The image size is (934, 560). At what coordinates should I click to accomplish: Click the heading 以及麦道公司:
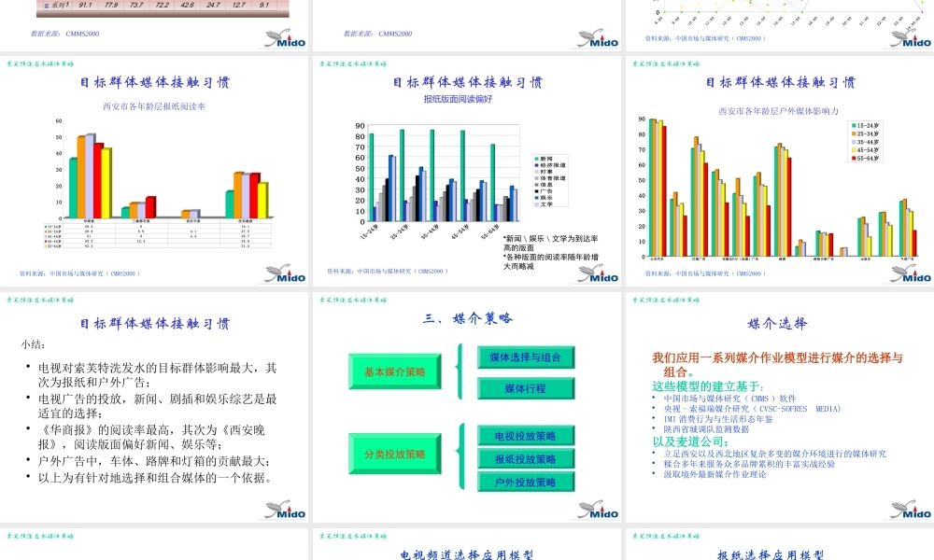click(690, 442)
